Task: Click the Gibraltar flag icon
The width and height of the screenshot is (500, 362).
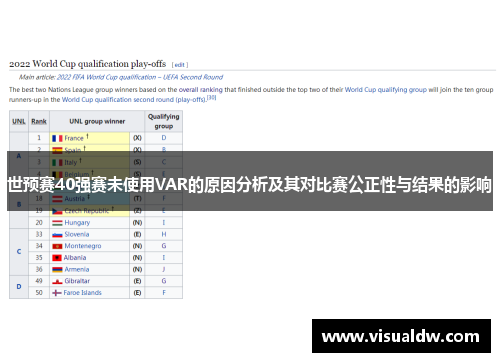Action: (x=57, y=281)
